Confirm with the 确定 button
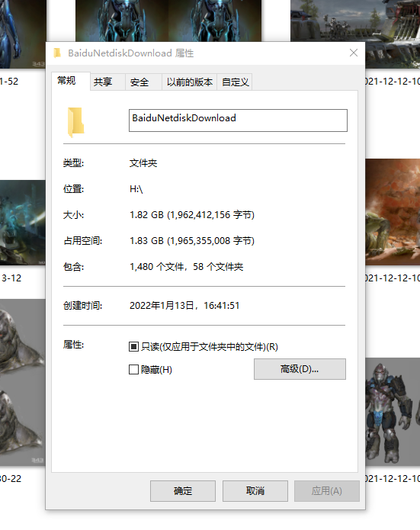This screenshot has width=420, height=530. [183, 491]
